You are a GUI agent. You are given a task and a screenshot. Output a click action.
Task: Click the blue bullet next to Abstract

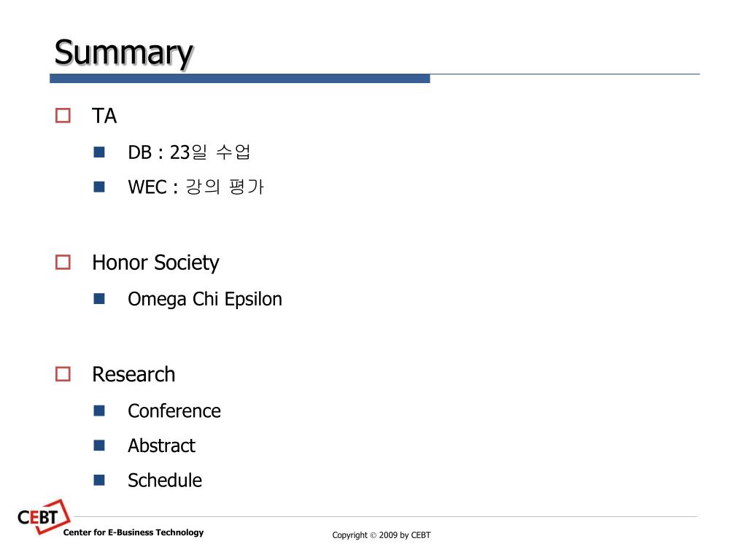(99, 446)
